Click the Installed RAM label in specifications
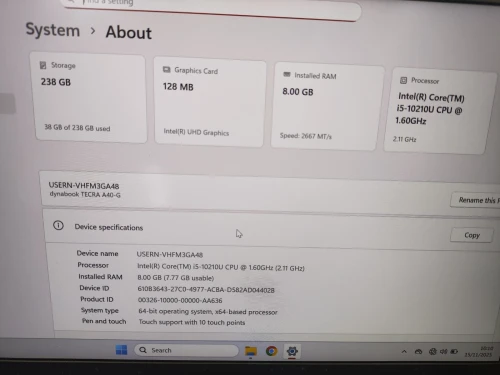Screen dimensions: 500x375 click(x=100, y=277)
